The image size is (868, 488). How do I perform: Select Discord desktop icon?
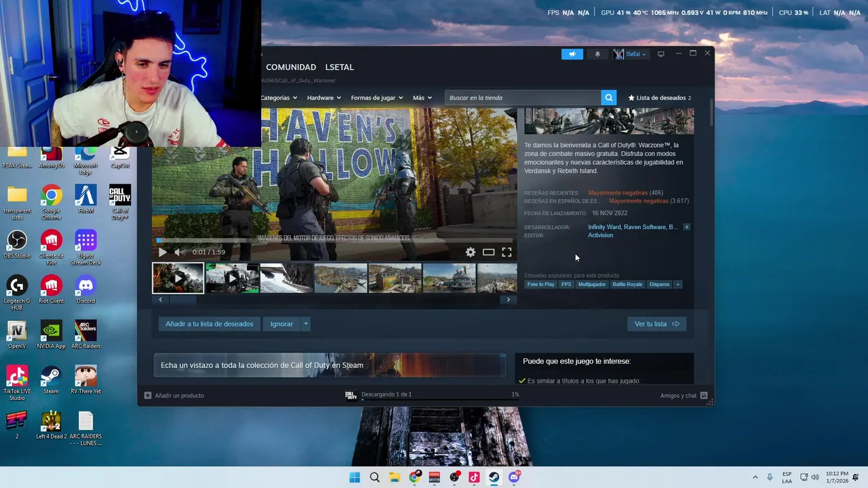tap(85, 289)
